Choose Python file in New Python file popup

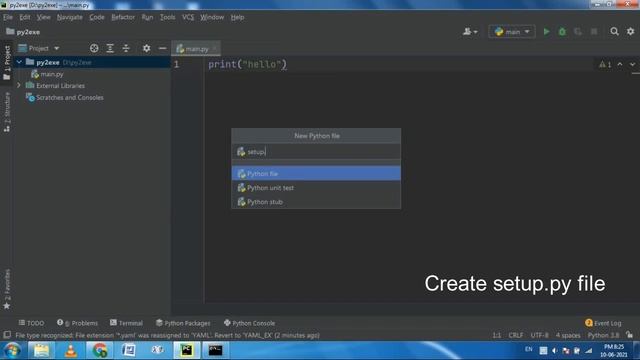(316, 173)
